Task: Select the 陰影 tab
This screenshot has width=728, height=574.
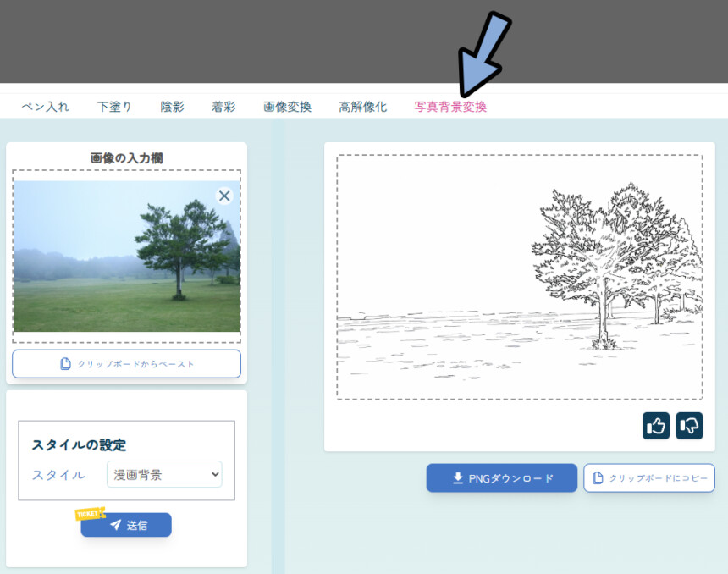Action: [172, 107]
